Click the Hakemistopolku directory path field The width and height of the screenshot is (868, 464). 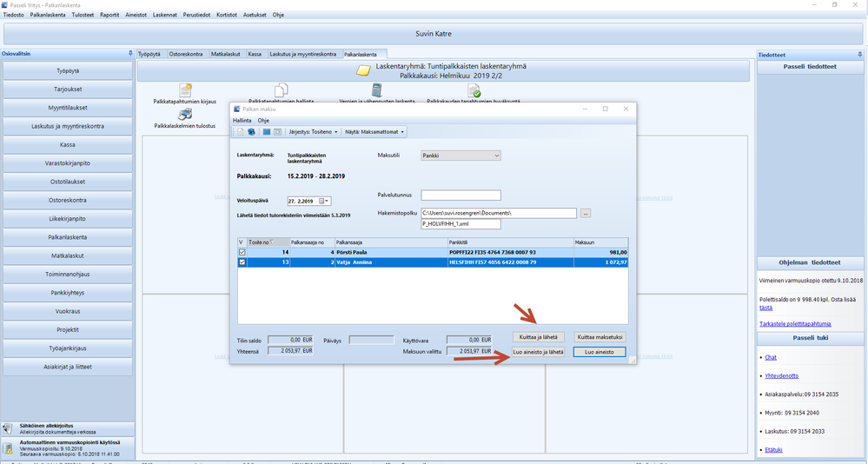pos(499,213)
